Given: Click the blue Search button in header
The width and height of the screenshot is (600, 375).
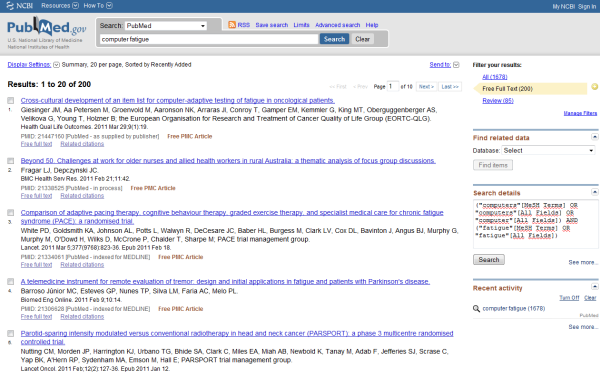Looking at the screenshot, I should [334, 39].
